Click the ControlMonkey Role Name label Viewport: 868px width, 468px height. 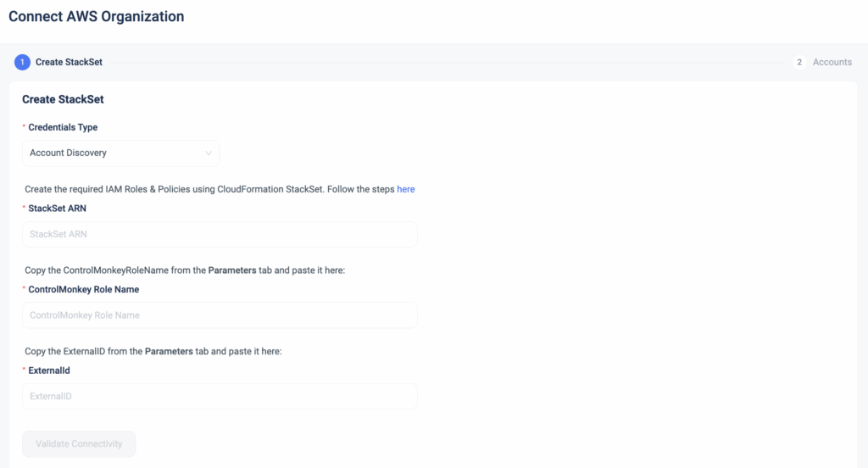tap(83, 289)
